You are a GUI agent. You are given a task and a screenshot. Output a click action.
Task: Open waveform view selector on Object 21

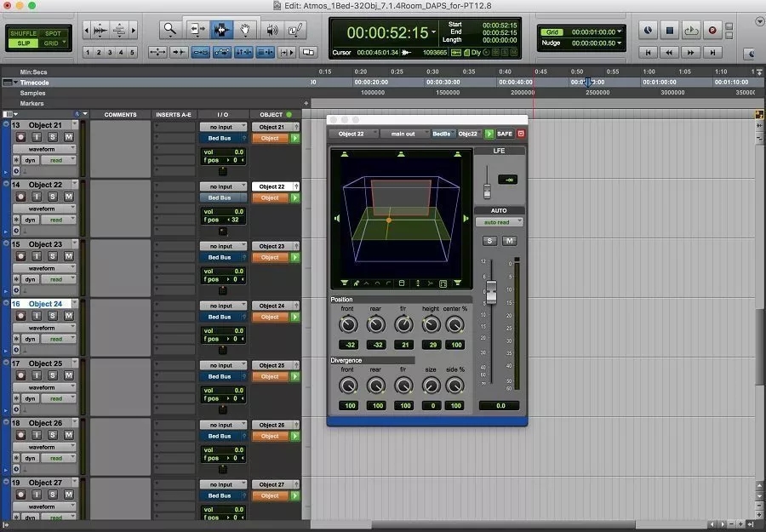pyautogui.click(x=44, y=149)
